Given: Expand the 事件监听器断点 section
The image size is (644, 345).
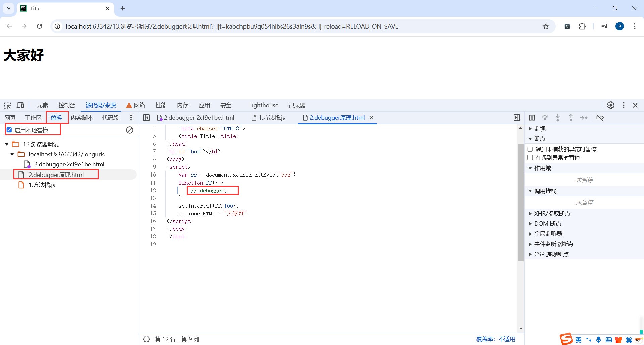Looking at the screenshot, I should 530,244.
